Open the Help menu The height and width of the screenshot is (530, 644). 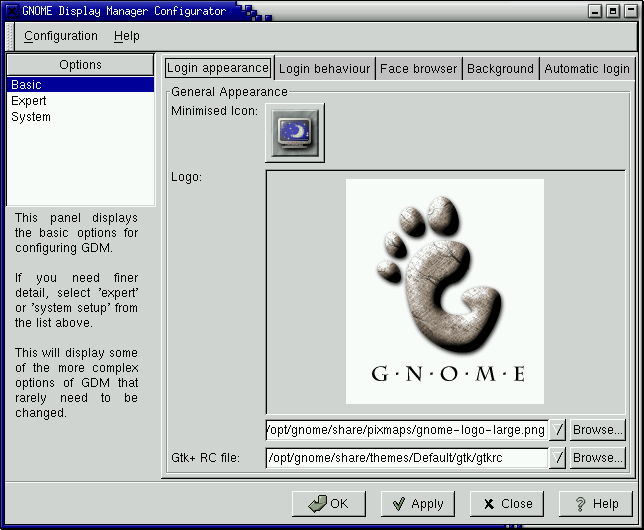[x=126, y=36]
